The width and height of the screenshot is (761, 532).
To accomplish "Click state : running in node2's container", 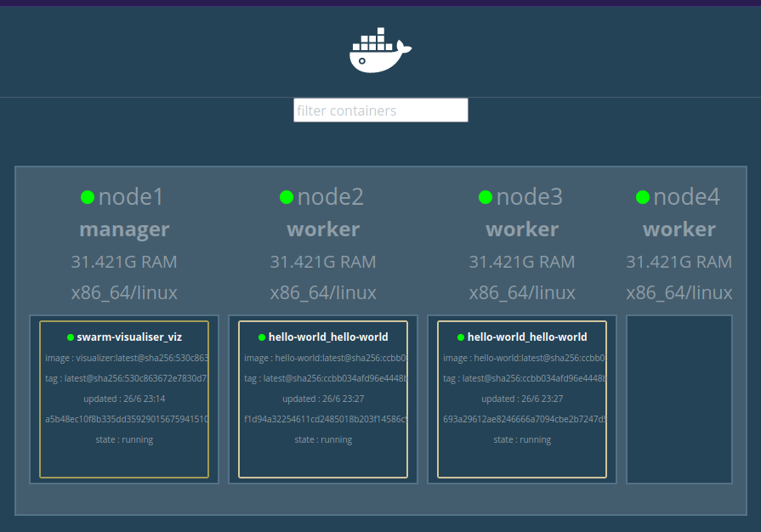I will pos(323,440).
